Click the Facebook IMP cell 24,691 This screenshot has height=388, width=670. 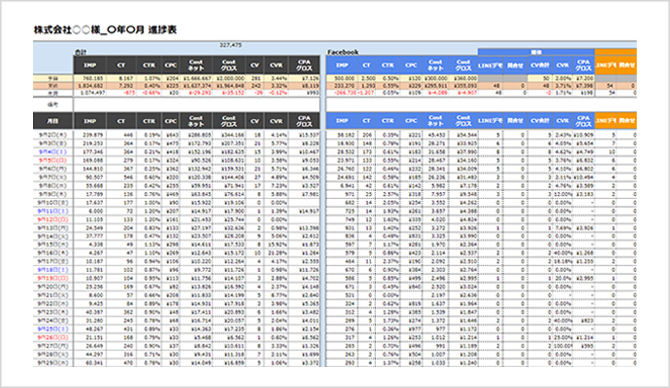click(342, 177)
